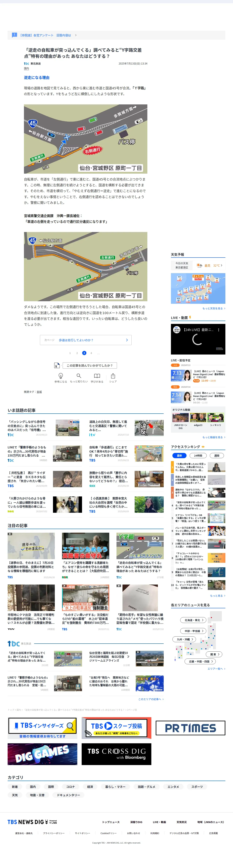The width and height of the screenshot is (233, 868).
Task: Play the 24h LIVE video player
Action: coord(198,339)
